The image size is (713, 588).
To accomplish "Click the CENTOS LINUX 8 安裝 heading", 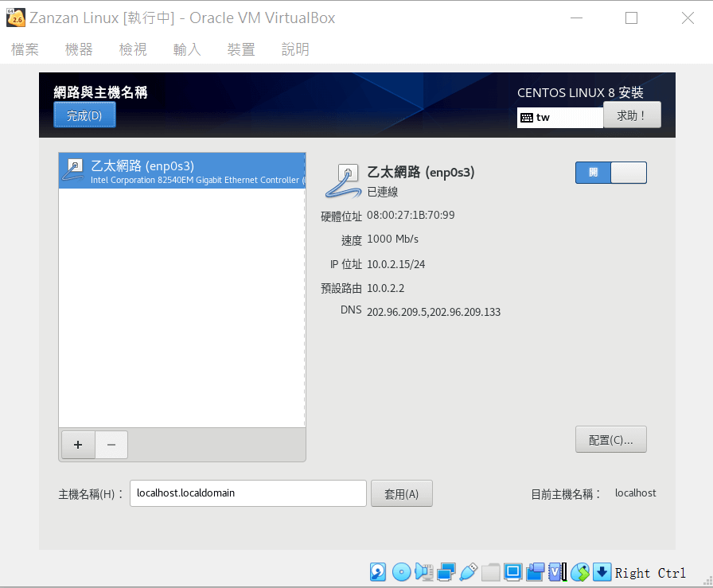I will click(580, 93).
